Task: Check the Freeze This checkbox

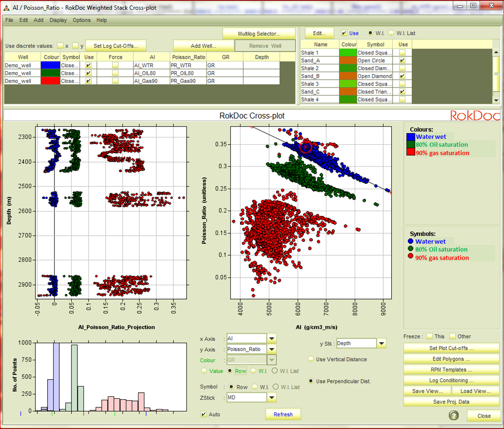Action: 429,336
